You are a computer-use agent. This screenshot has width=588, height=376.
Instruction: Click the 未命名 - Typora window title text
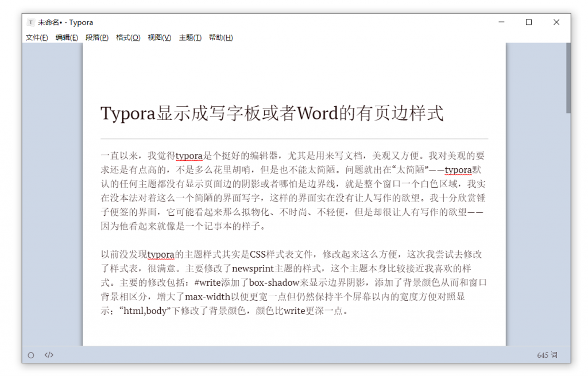point(65,22)
